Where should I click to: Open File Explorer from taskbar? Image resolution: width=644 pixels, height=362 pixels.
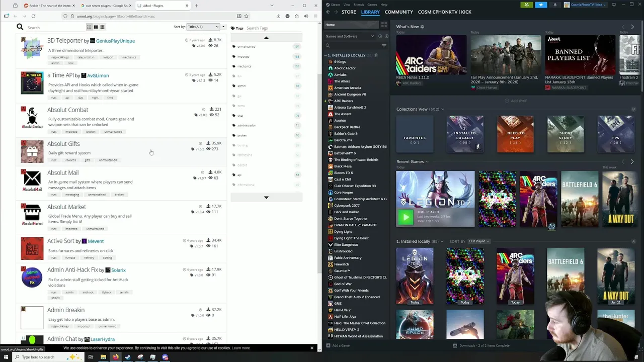(103, 357)
